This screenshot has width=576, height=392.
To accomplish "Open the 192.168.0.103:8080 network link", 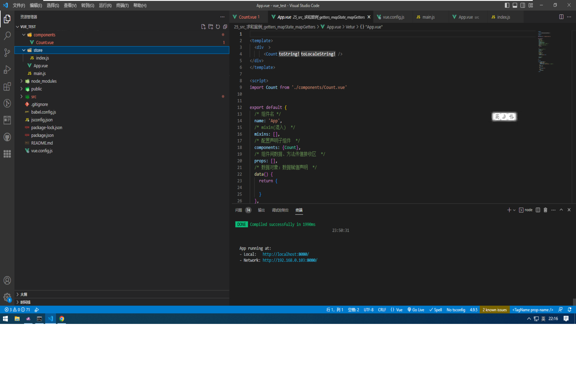I will [290, 260].
